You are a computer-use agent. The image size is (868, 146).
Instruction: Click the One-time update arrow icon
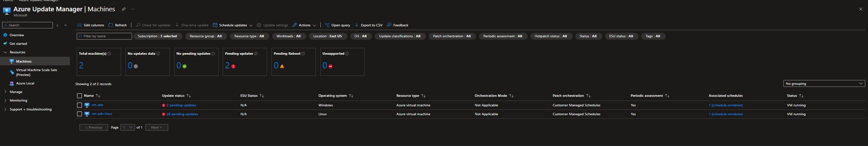coord(177,25)
